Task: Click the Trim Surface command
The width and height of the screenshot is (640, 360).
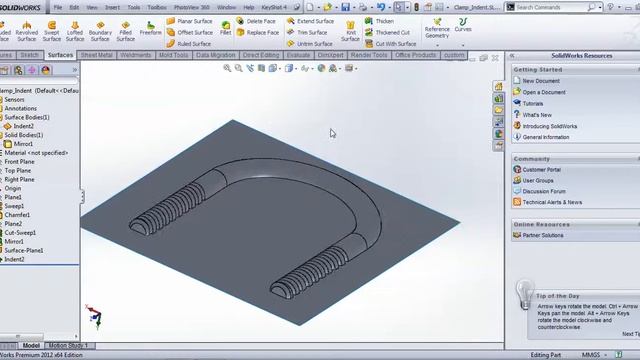Action: [307, 32]
